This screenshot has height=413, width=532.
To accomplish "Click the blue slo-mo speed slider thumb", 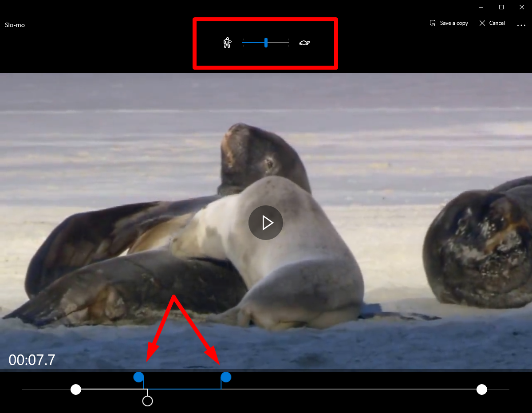I will tap(266, 43).
